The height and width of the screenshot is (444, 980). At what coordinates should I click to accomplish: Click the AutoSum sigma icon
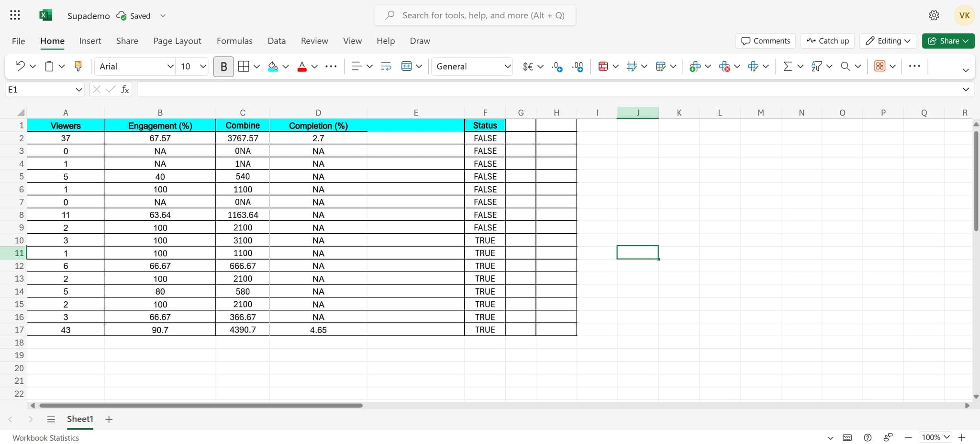[x=787, y=66]
